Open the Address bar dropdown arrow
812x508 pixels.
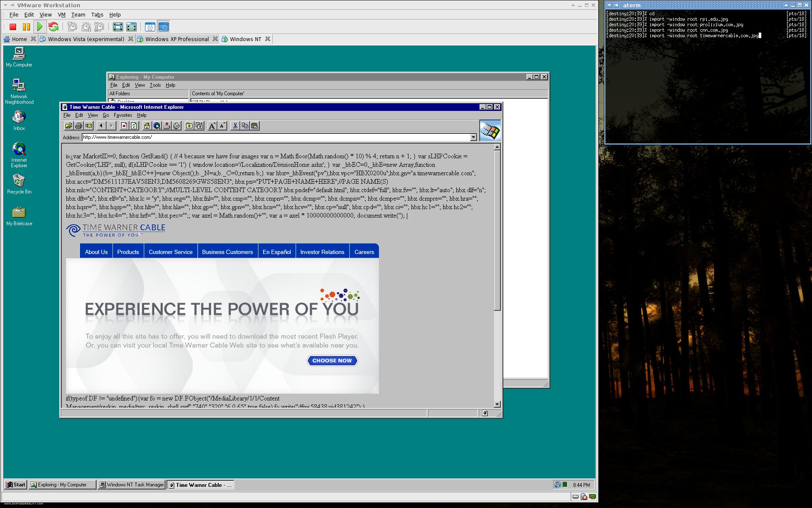click(x=474, y=137)
